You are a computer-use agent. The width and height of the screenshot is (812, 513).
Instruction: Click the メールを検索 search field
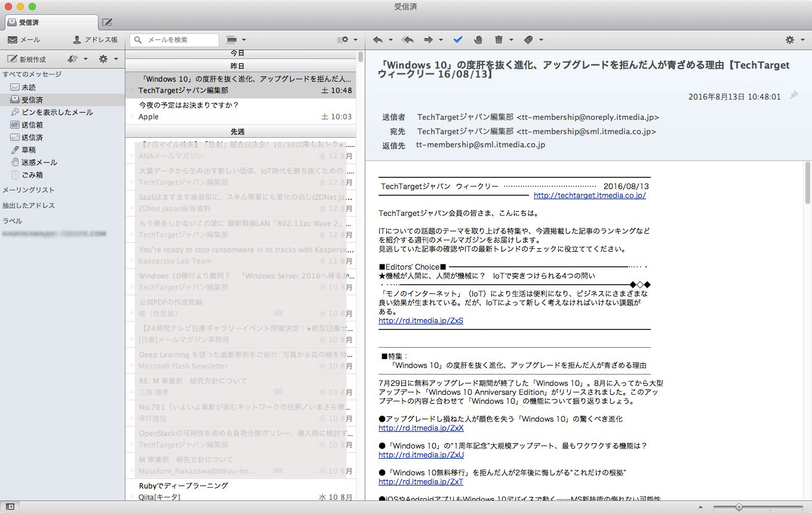click(x=174, y=40)
